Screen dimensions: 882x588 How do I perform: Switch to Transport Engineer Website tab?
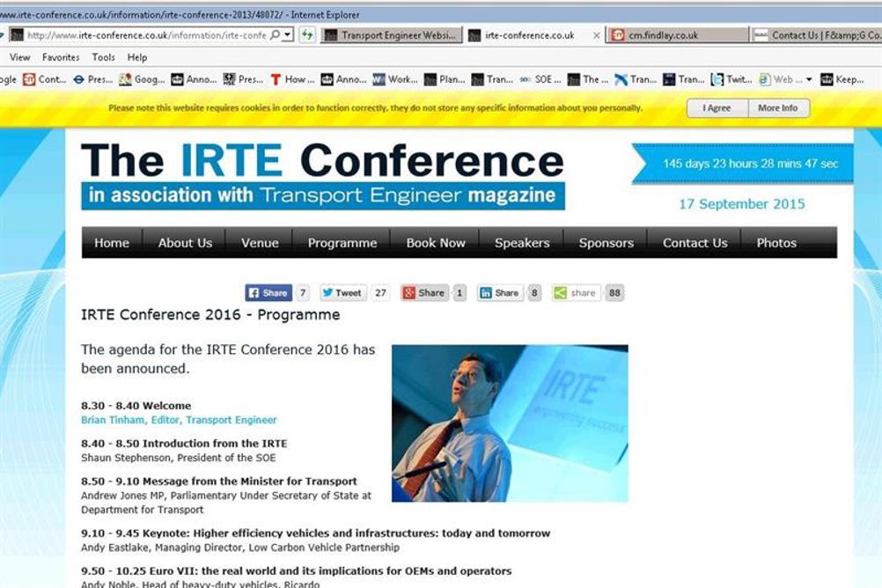tap(392, 35)
